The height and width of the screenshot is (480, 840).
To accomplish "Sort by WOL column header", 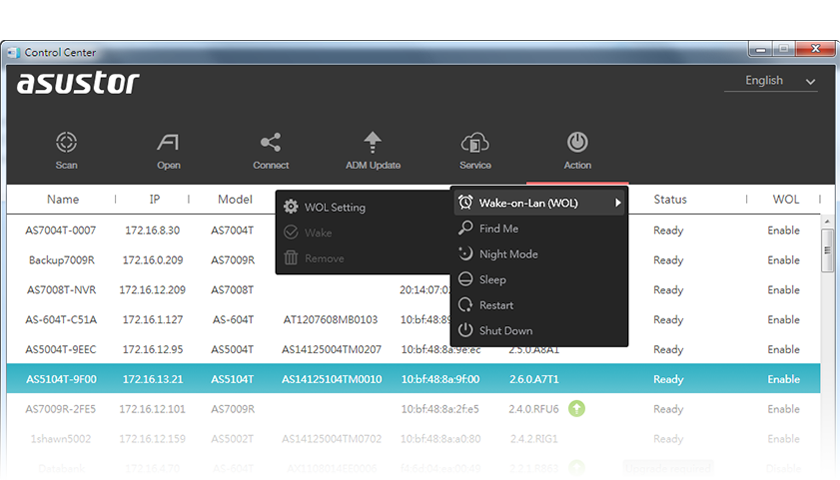I will coord(785,199).
